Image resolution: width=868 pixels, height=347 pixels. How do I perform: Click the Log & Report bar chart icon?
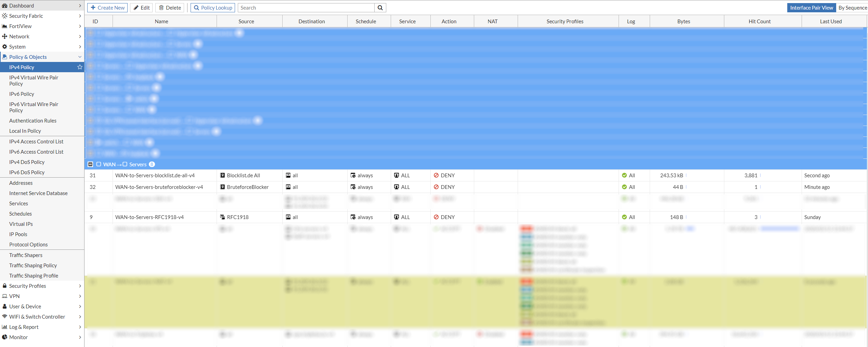coord(5,327)
